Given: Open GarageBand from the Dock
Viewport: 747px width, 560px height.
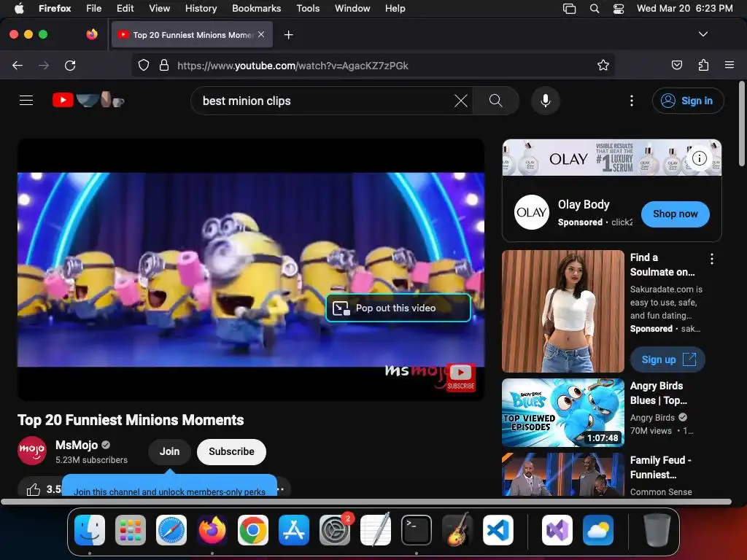Looking at the screenshot, I should 457,530.
